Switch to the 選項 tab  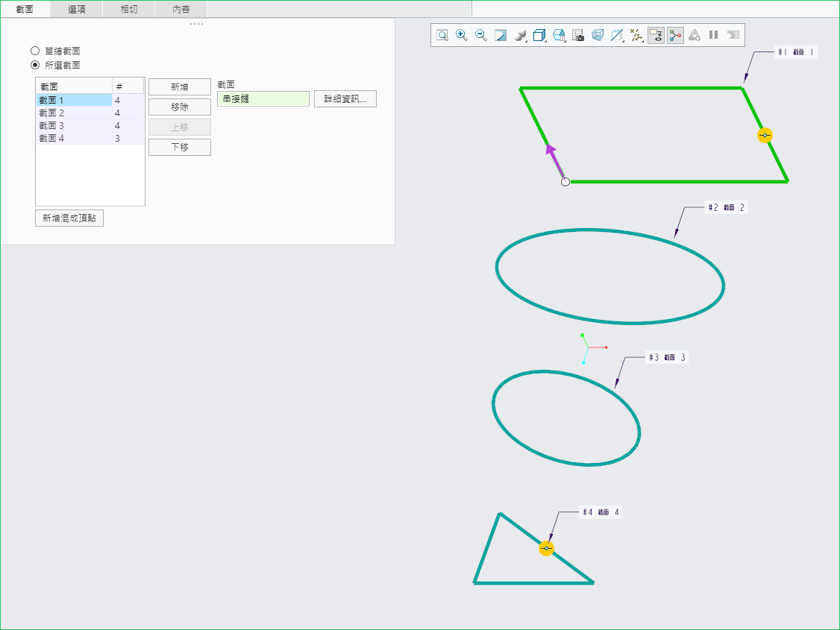(x=77, y=9)
